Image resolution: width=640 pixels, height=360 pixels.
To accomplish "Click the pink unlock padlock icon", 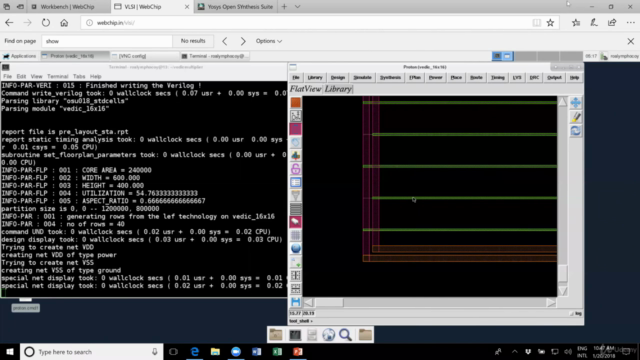I will (x=296, y=169).
